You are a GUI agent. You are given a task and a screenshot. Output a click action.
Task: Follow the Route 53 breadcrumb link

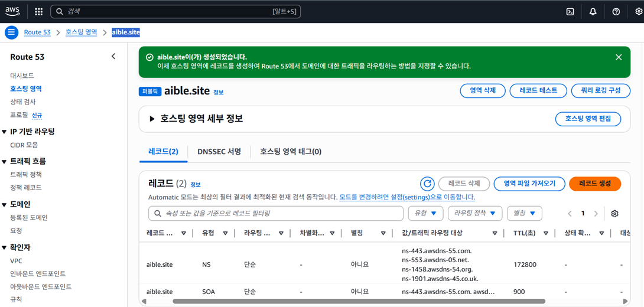pyautogui.click(x=37, y=32)
